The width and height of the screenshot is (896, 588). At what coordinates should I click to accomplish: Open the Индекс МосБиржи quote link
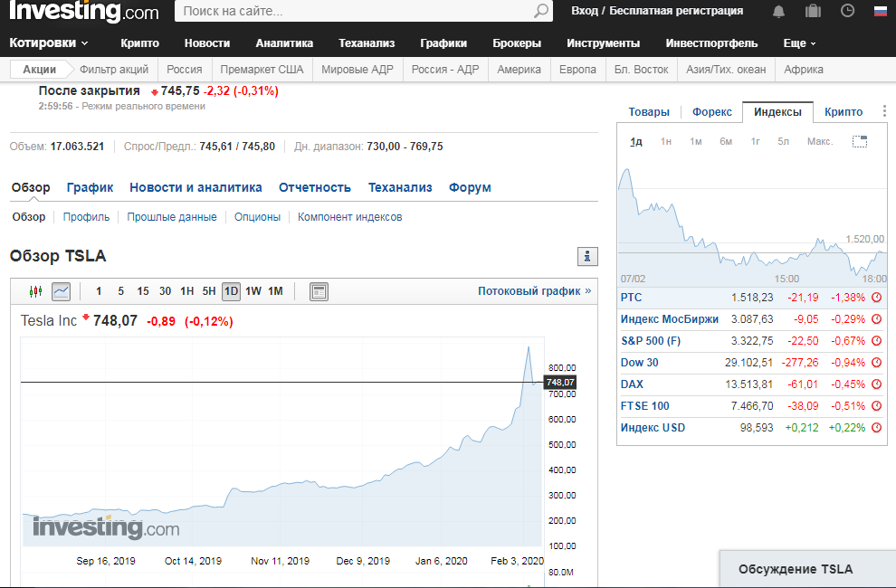(670, 319)
